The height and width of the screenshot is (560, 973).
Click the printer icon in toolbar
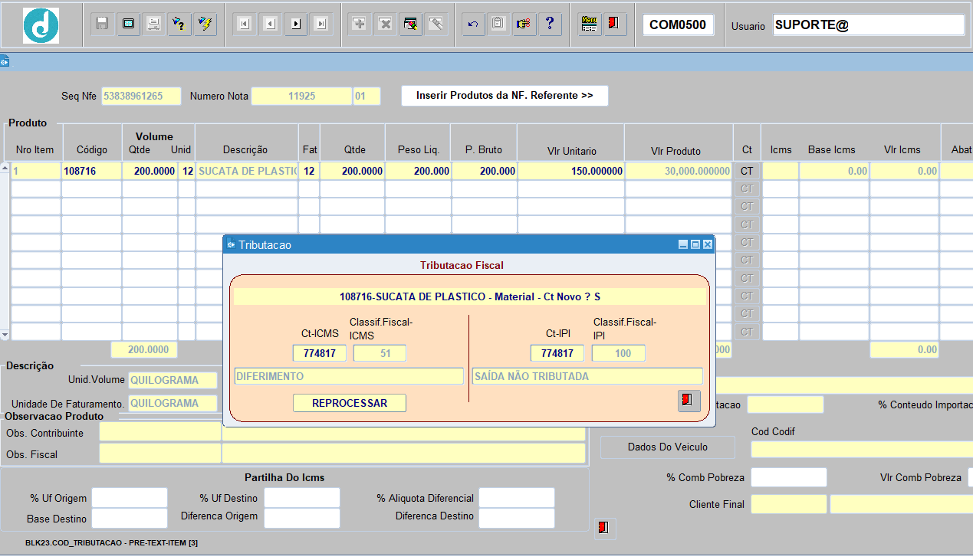pos(153,25)
